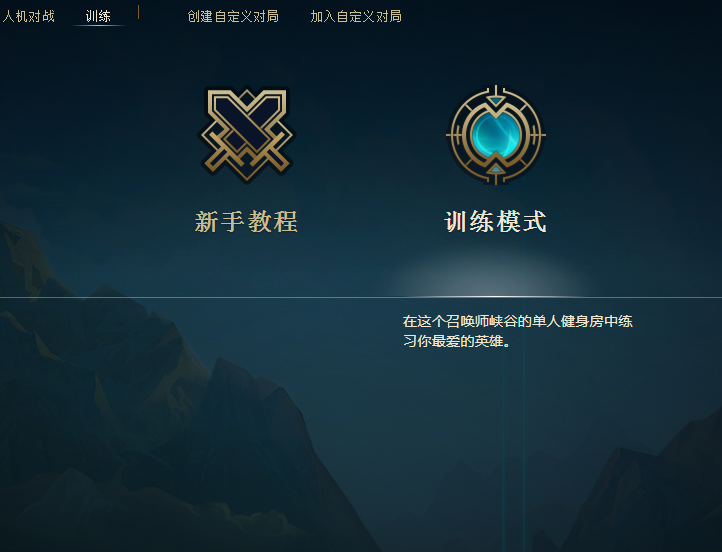Switch to the 人机对战 tab
722x552 pixels.
point(29,16)
